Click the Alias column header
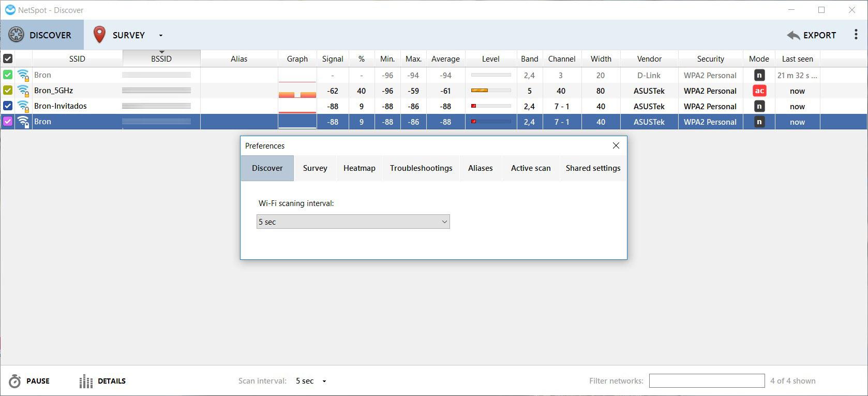Image resolution: width=868 pixels, height=396 pixels. 239,59
